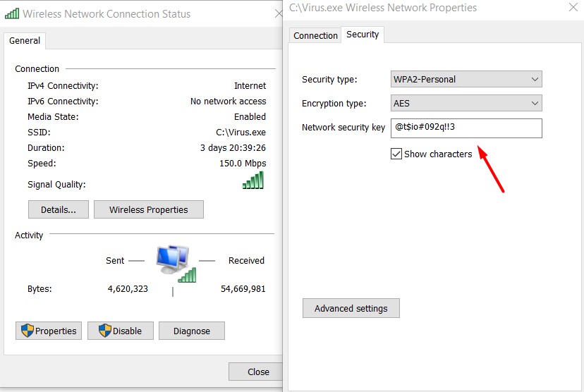Screen dimensions: 584x392
Task: Open Advanced settings
Action: (351, 308)
